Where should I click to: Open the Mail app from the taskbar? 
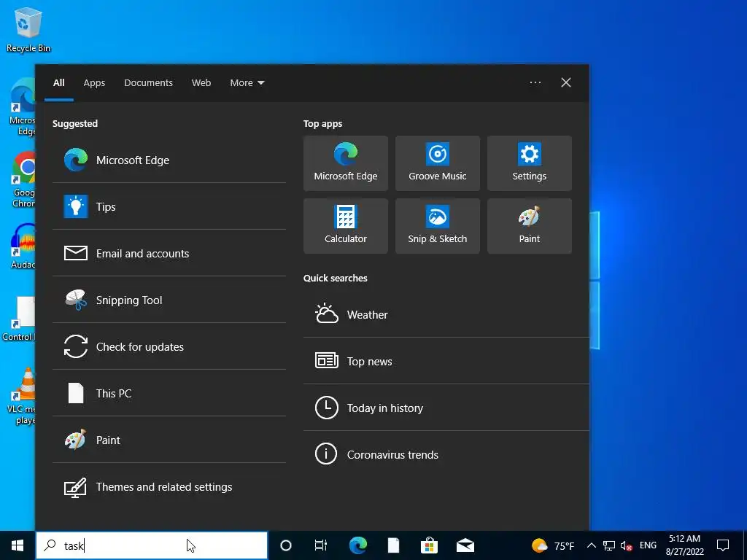[x=465, y=545]
